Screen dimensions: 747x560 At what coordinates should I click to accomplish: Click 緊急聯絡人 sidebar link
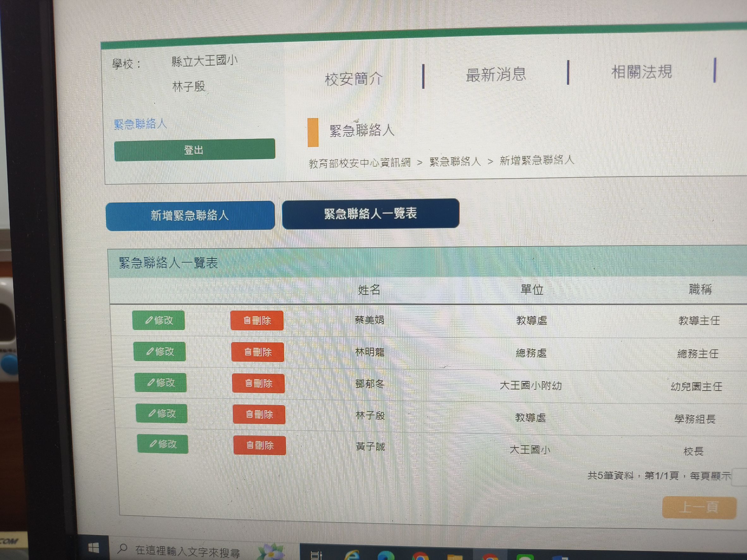coord(140,124)
